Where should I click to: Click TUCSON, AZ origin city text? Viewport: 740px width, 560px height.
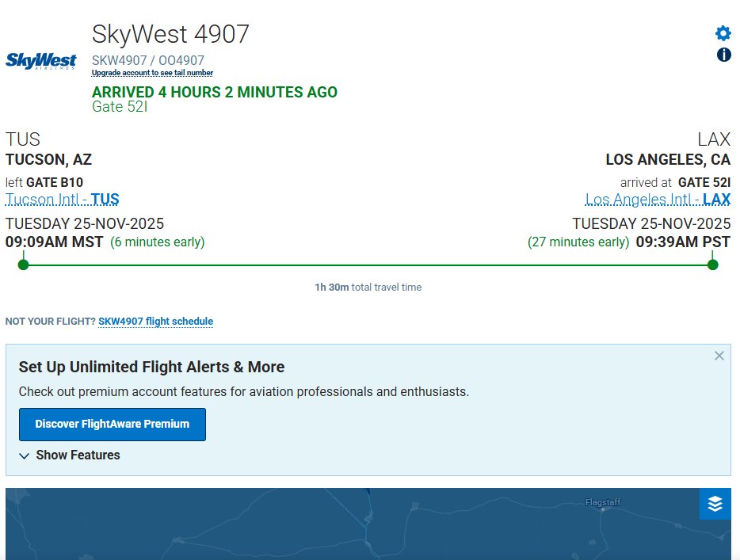coord(48,159)
